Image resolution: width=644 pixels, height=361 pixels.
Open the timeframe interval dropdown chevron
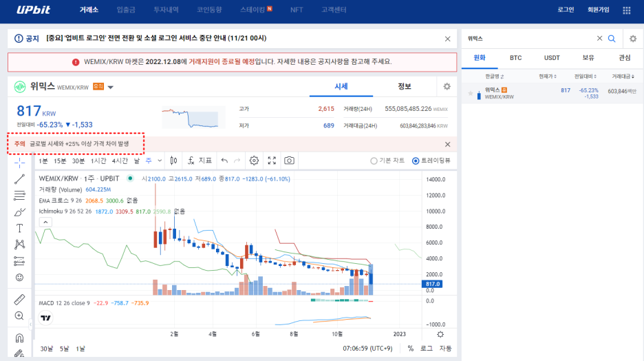(x=160, y=161)
